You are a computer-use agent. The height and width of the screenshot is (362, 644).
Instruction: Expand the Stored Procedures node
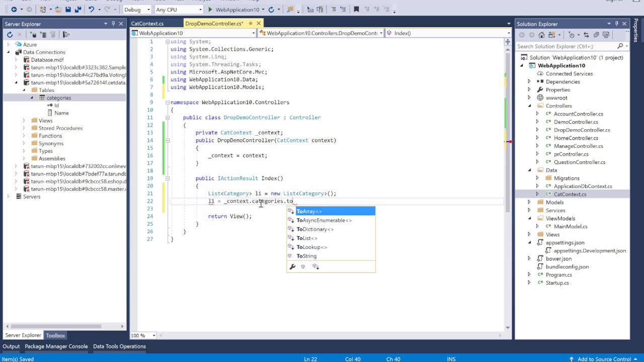[24, 128]
